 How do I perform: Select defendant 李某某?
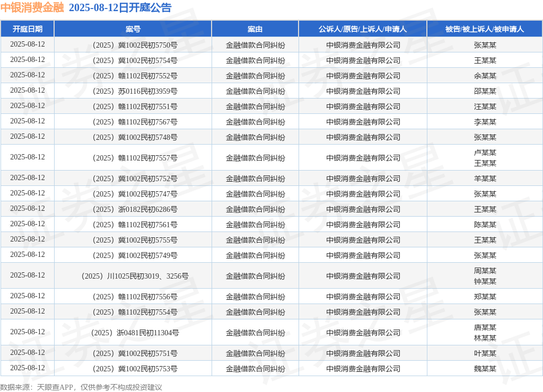tap(485, 122)
